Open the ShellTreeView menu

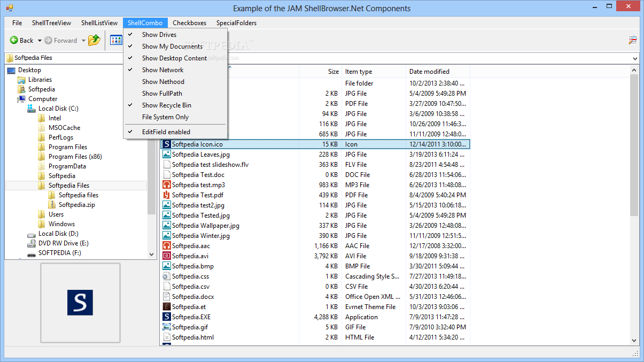click(x=51, y=23)
